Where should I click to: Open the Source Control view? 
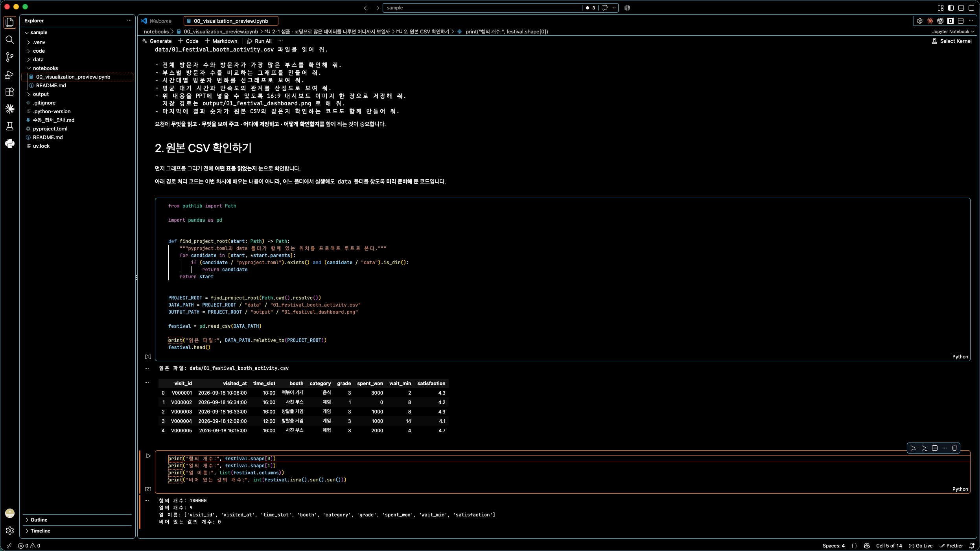point(10,57)
